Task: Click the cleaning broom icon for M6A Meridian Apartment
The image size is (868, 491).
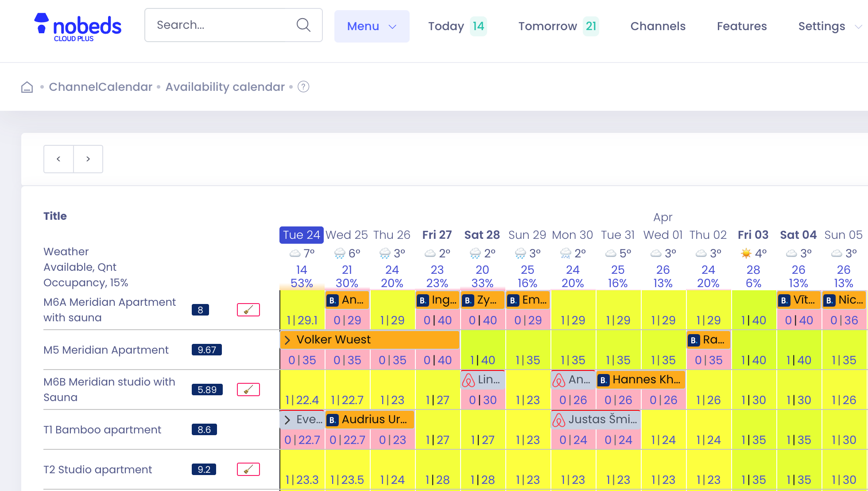Action: click(248, 310)
